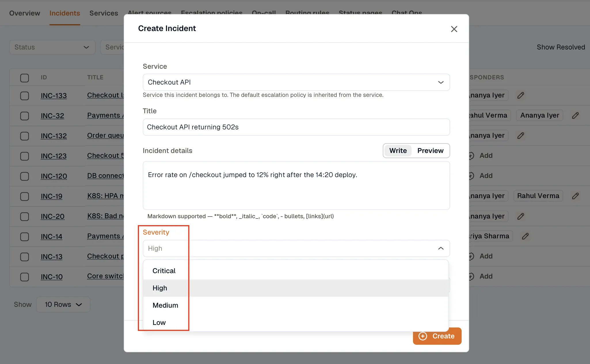Check the box for INC-123
The height and width of the screenshot is (364, 590).
pos(24,156)
